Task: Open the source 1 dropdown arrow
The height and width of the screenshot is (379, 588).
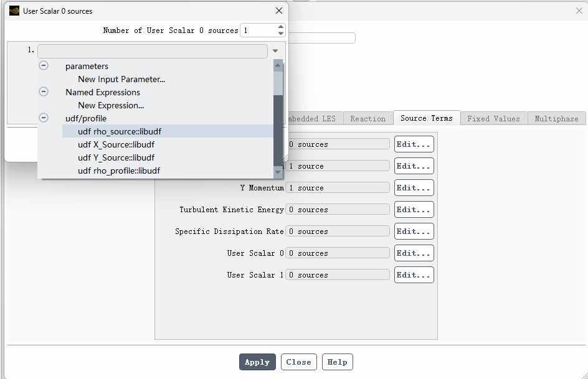Action: click(x=275, y=50)
